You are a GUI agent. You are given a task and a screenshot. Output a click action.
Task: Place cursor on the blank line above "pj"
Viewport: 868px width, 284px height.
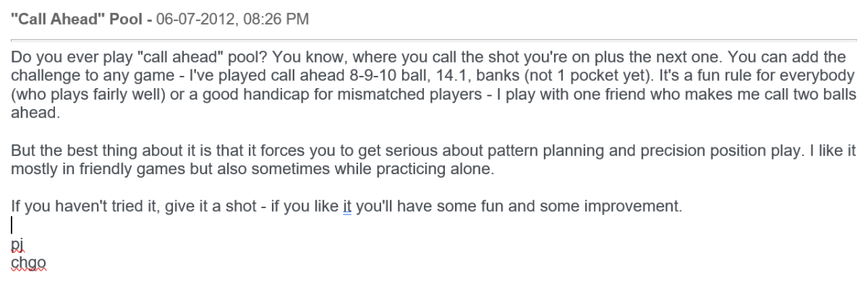point(13,225)
